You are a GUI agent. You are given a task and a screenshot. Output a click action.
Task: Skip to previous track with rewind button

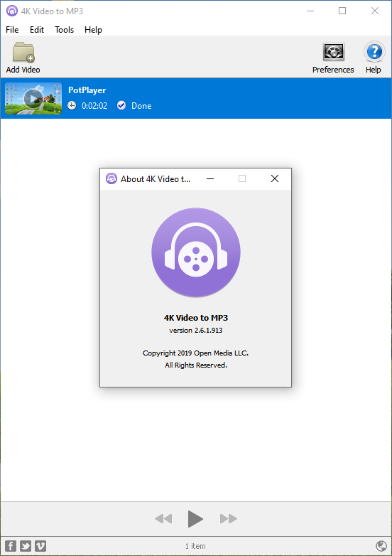coord(163,519)
